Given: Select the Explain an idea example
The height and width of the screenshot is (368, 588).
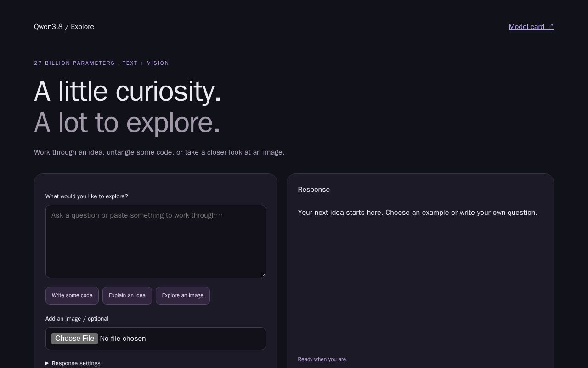Looking at the screenshot, I should (127, 295).
